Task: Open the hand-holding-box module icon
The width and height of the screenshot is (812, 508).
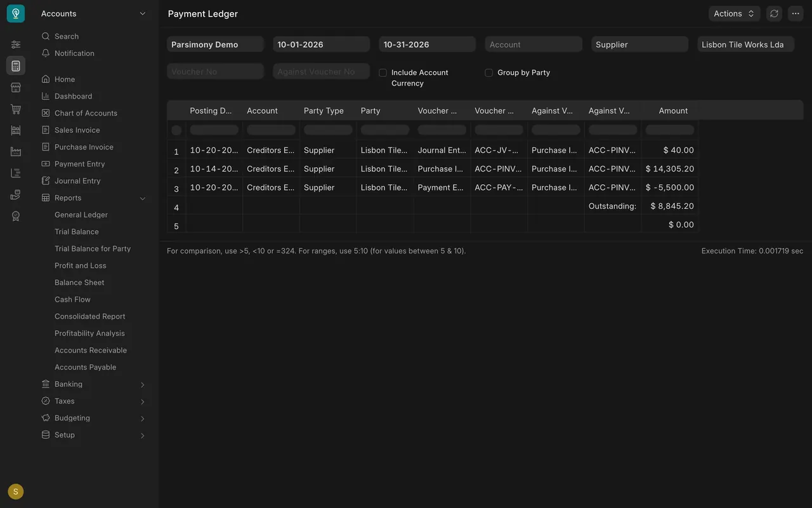Action: 16,195
